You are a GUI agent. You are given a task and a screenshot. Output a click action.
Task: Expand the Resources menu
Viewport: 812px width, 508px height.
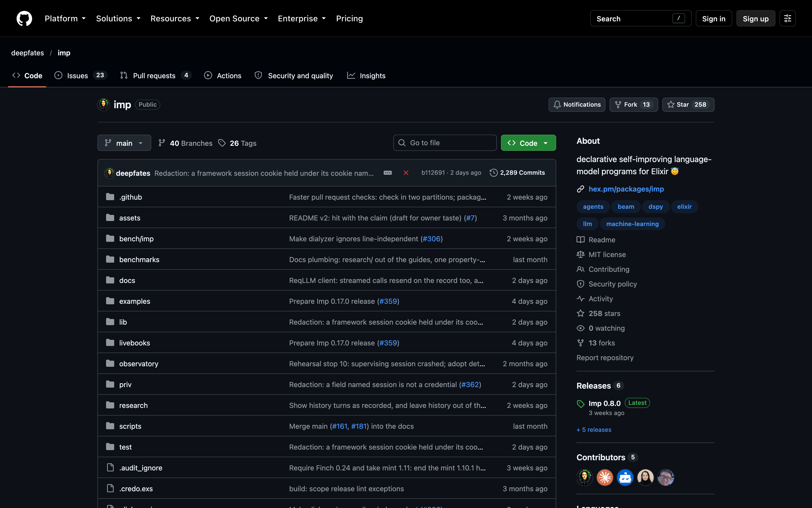point(175,19)
